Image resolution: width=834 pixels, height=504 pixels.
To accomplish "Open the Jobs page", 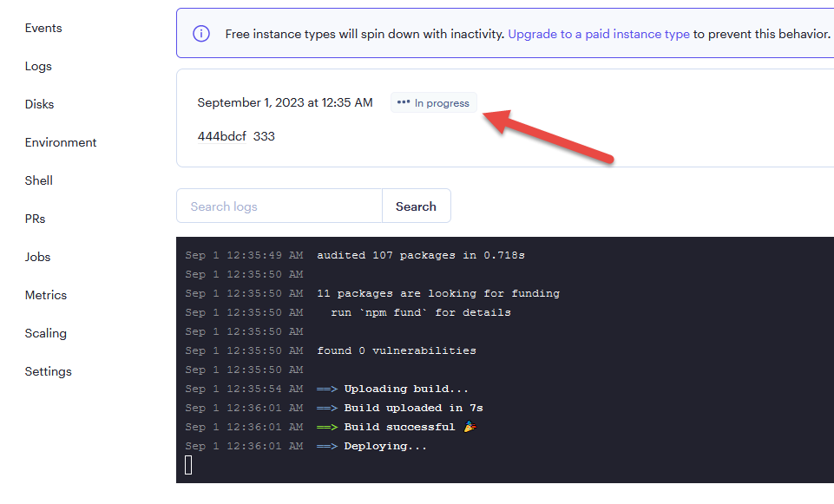I will click(x=38, y=257).
